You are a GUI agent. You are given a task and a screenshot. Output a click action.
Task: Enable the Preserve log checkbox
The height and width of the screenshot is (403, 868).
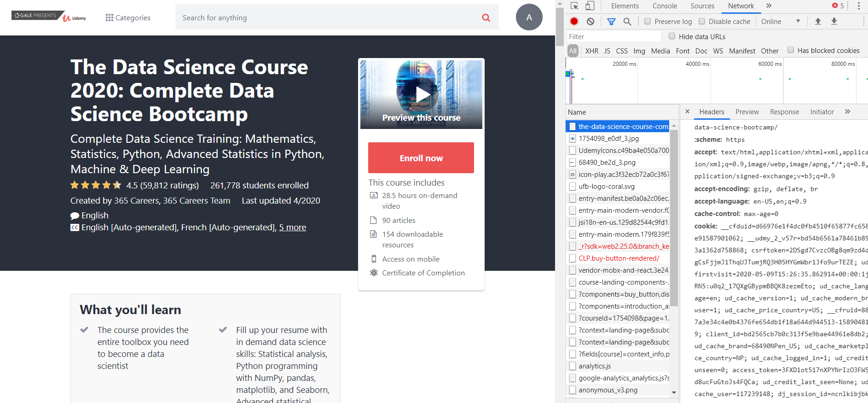648,21
